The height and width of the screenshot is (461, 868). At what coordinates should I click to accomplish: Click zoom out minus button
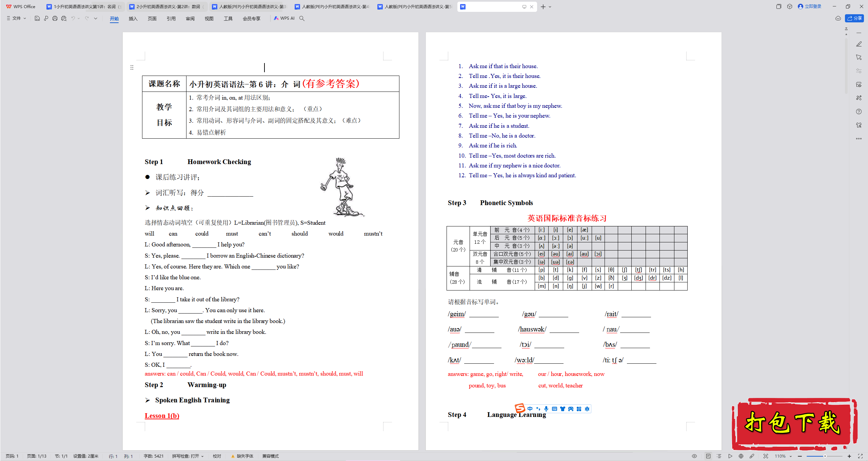(800, 456)
